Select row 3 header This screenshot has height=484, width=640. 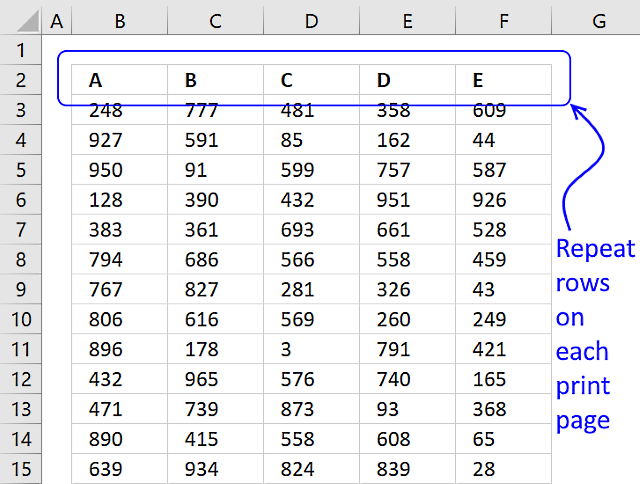tap(21, 109)
